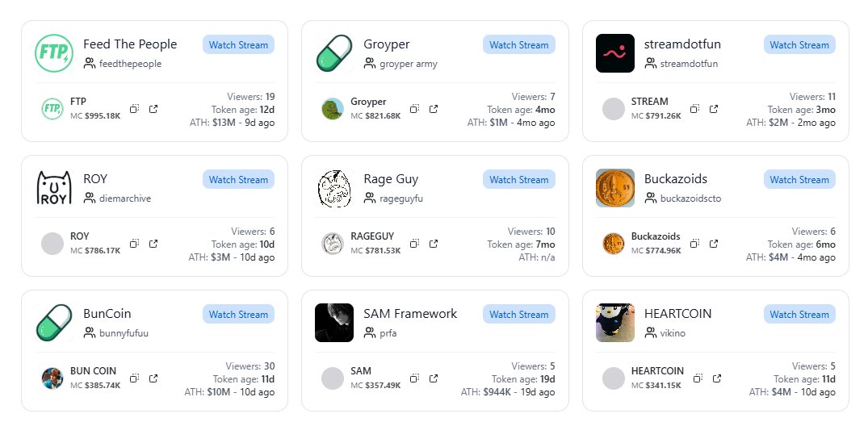
Task: Click the Rage Guy meme avatar
Action: pos(334,188)
